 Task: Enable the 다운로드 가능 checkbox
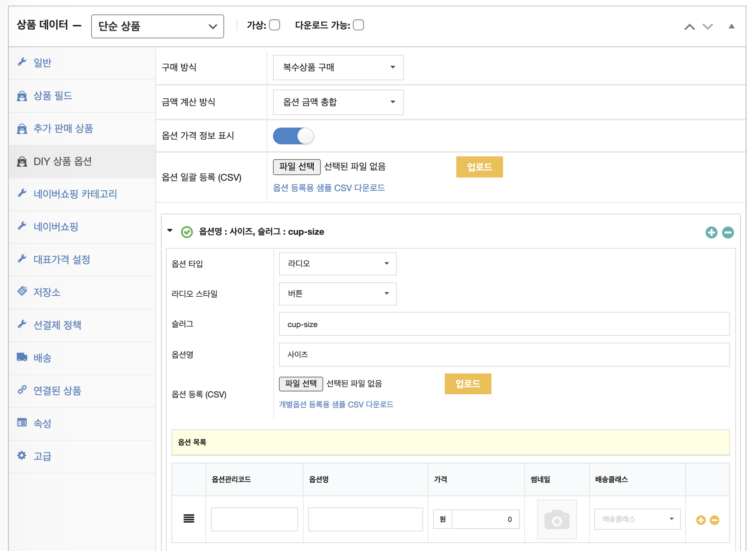tap(358, 25)
